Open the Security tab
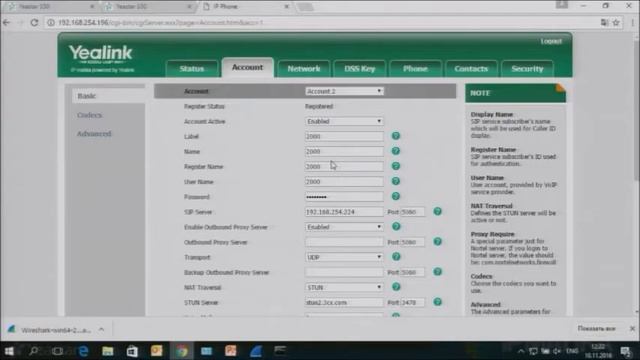 [x=527, y=69]
